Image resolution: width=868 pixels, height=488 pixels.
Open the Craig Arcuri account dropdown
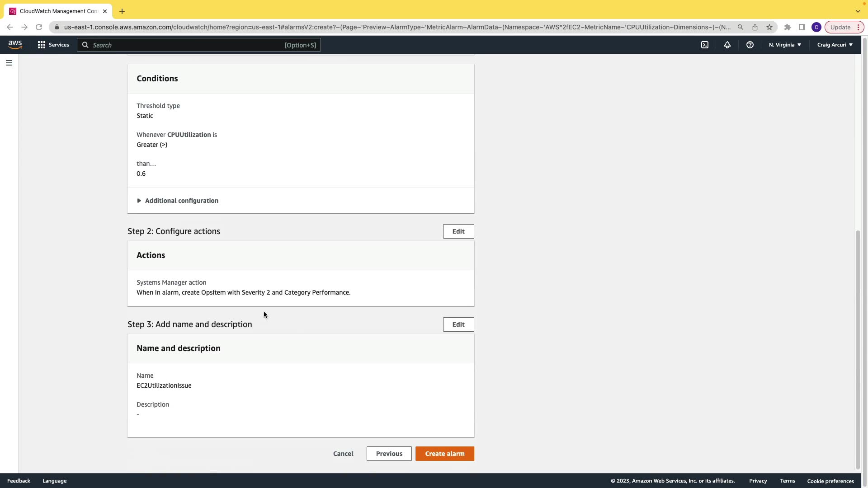pyautogui.click(x=835, y=45)
